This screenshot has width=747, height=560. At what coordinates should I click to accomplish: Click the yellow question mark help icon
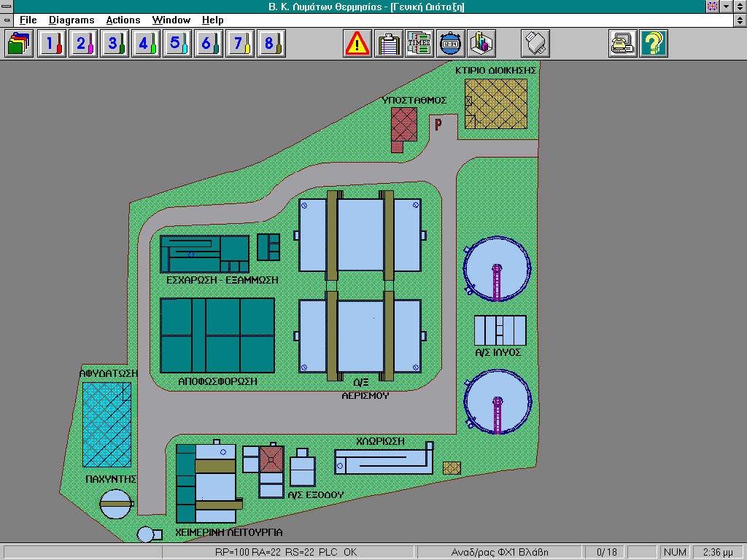(x=654, y=44)
